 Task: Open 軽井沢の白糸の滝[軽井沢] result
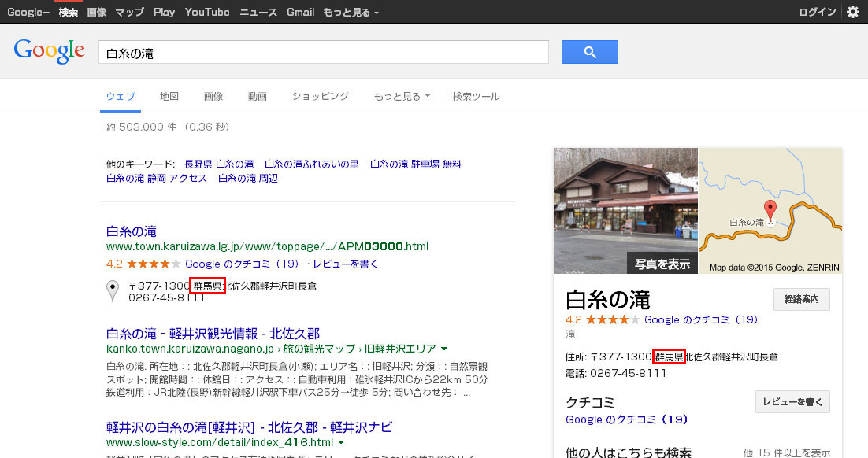(249, 427)
